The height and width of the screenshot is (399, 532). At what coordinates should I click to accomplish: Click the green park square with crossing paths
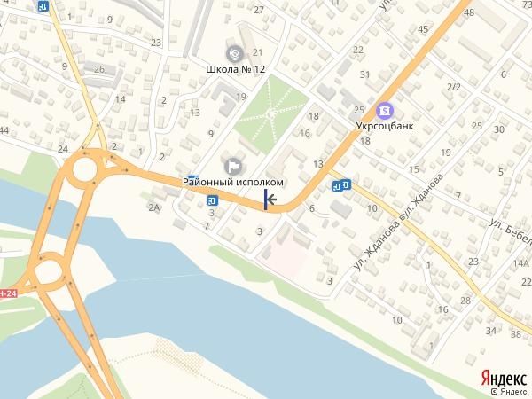click(270, 114)
